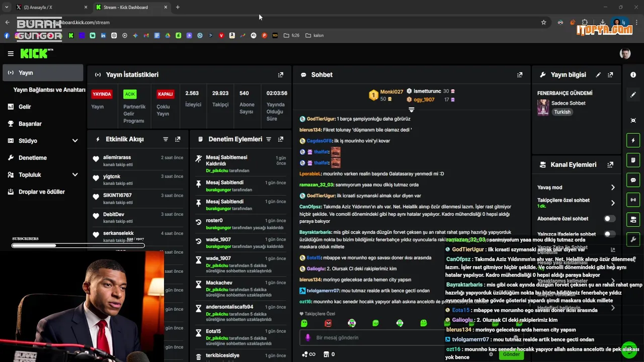Image resolution: width=644 pixels, height=362 pixels.
Task: Open filter for Denetim Eylemleri
Action: (x=269, y=139)
